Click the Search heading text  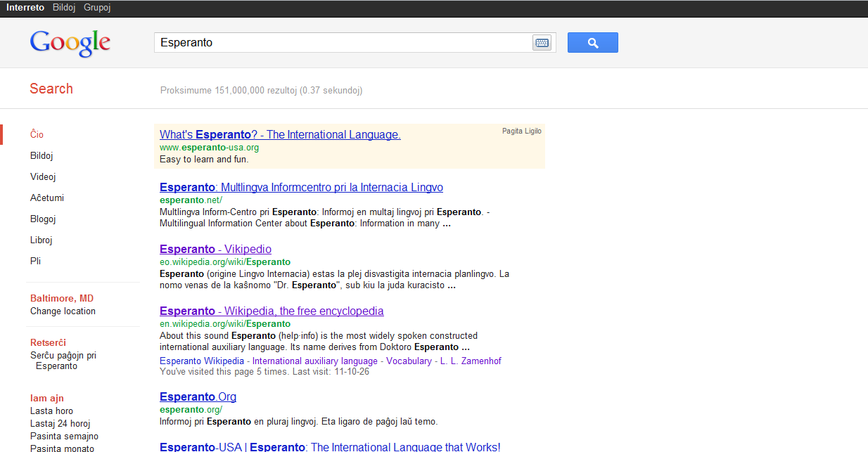tap(51, 89)
